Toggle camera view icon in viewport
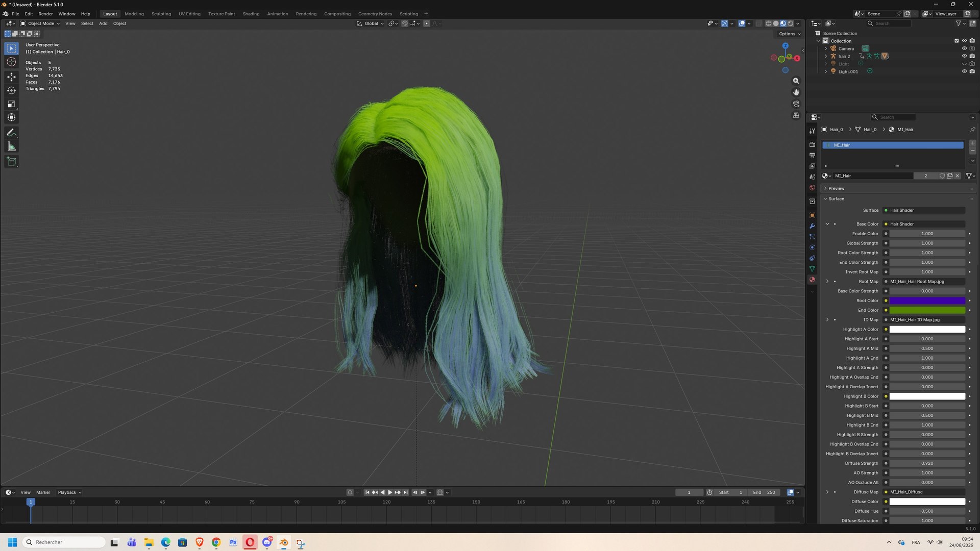This screenshot has width=980, height=551. (x=796, y=104)
